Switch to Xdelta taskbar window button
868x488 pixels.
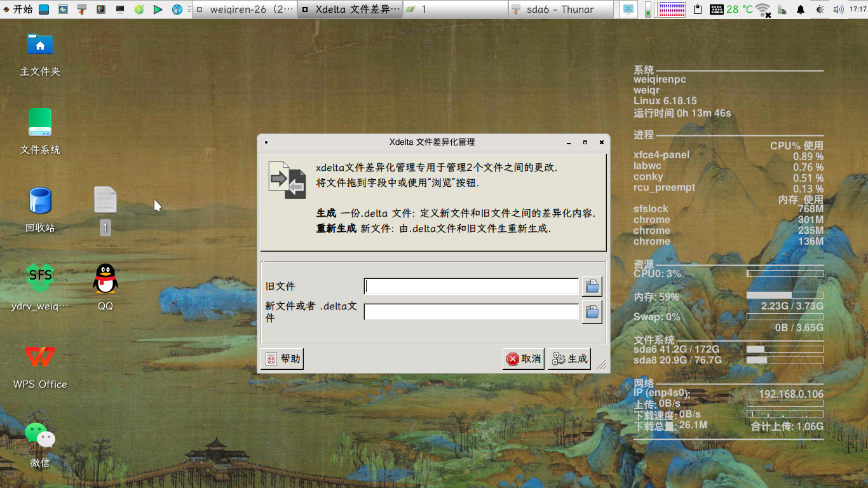pos(350,10)
